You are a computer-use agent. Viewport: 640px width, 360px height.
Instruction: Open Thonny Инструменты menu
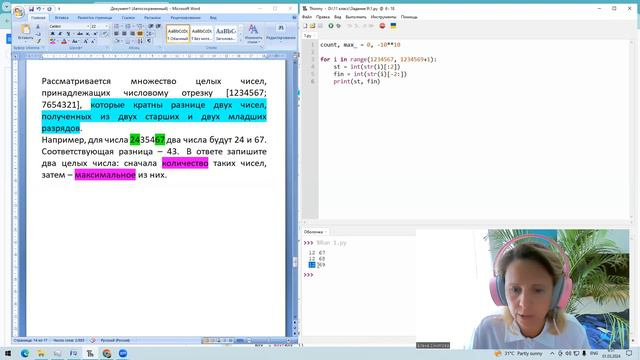coord(383,17)
